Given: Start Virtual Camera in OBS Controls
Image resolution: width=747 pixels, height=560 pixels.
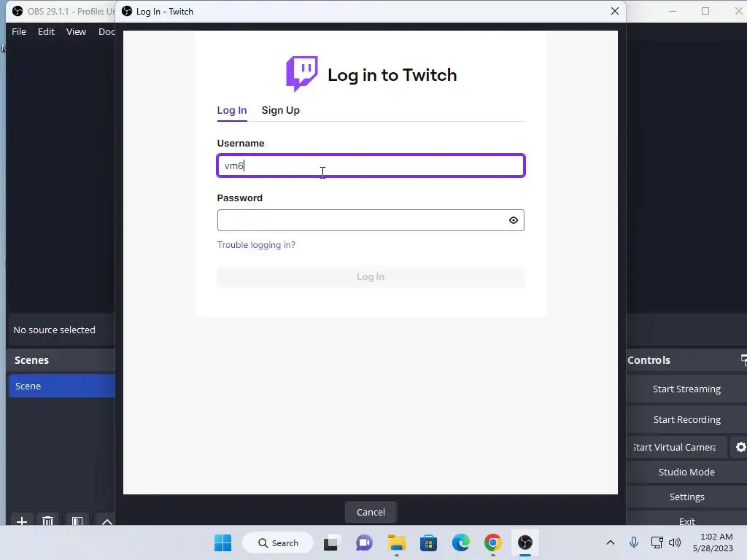Looking at the screenshot, I should point(677,447).
